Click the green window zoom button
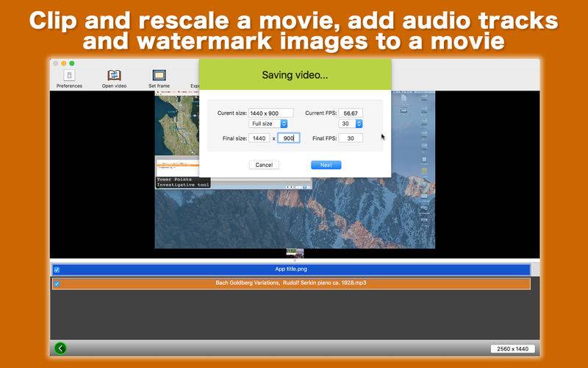The image size is (588, 368). [x=72, y=64]
